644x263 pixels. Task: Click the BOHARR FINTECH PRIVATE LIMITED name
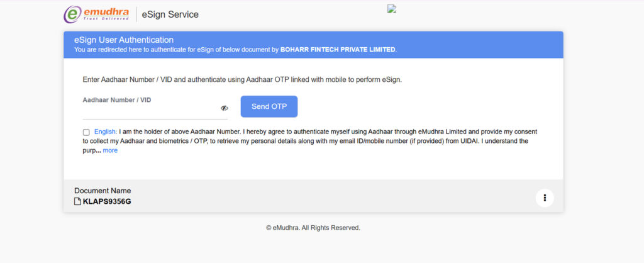tap(338, 49)
